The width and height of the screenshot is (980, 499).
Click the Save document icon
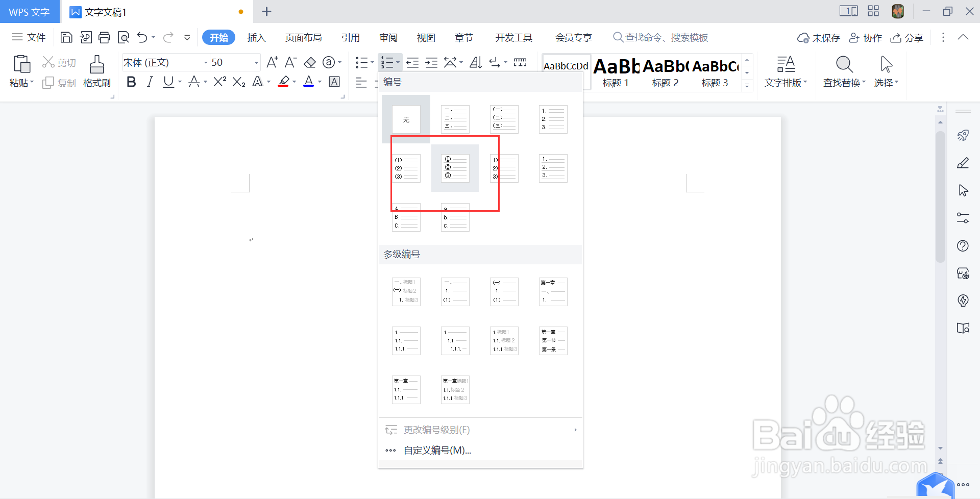pyautogui.click(x=66, y=37)
